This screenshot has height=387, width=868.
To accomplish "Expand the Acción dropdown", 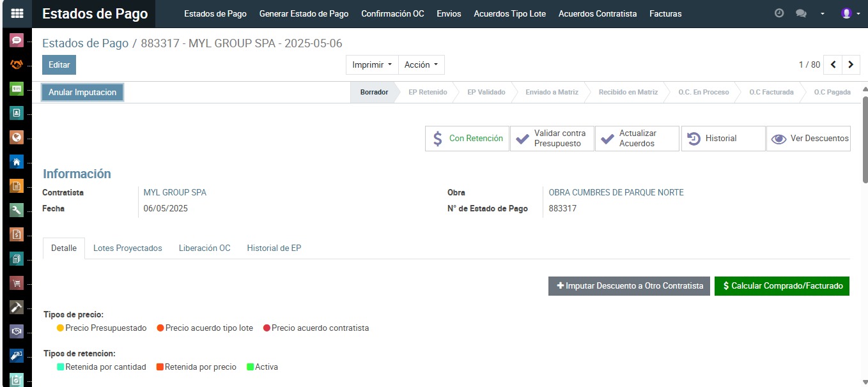I will (421, 64).
